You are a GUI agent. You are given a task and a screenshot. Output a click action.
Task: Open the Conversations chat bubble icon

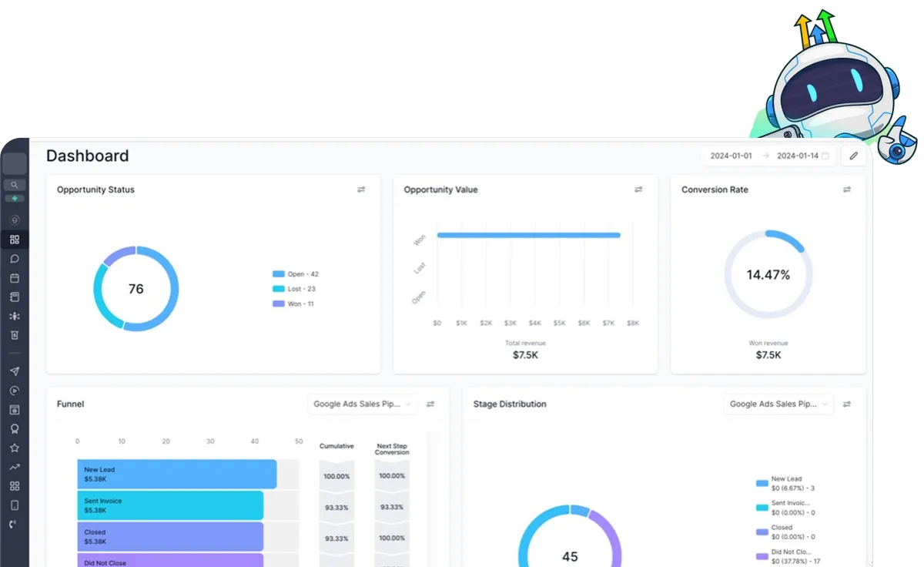pyautogui.click(x=14, y=259)
